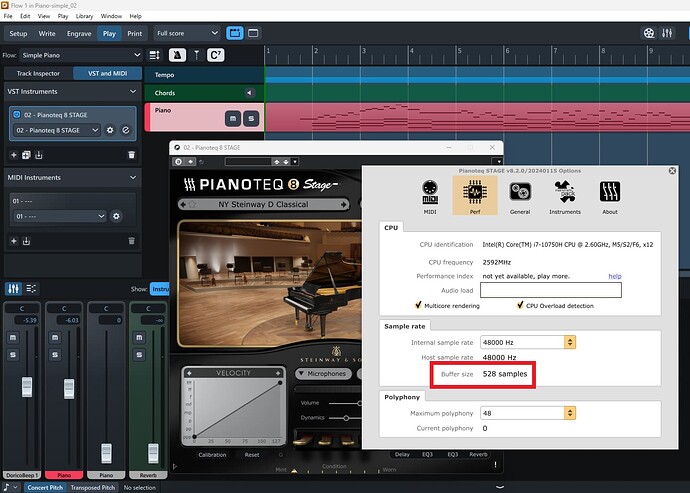Toggle the metronome click icon
The width and height of the screenshot is (690, 493).
pyautogui.click(x=177, y=55)
